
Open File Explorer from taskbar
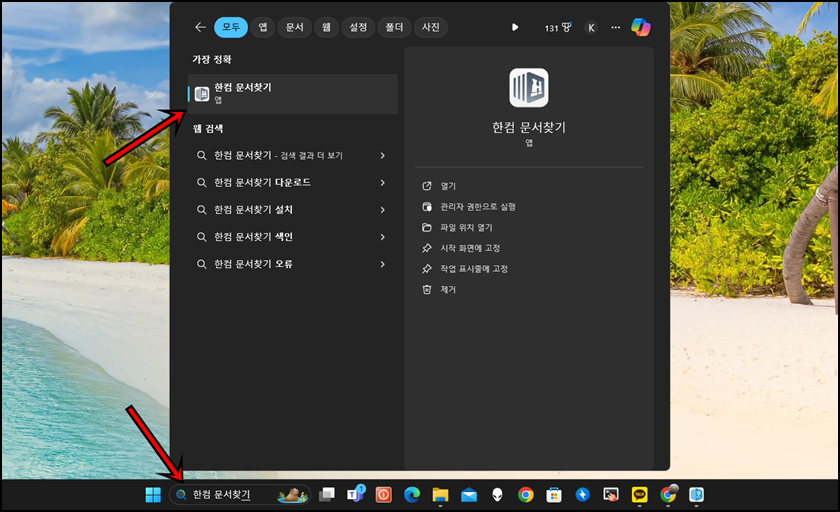440,495
